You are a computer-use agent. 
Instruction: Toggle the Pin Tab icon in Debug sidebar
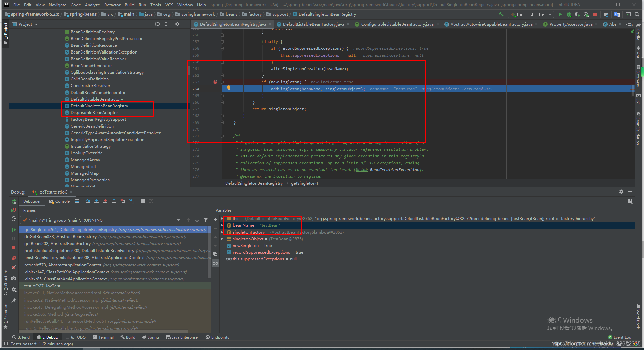point(14,300)
